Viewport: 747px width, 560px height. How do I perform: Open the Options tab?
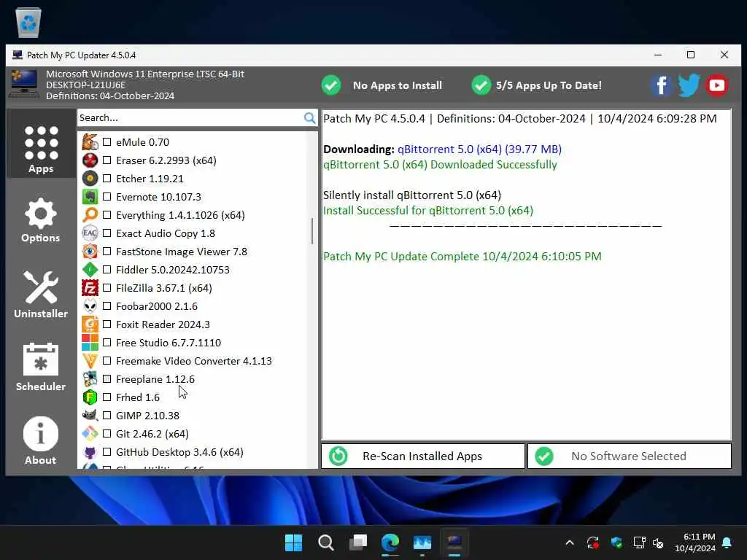[x=41, y=220]
